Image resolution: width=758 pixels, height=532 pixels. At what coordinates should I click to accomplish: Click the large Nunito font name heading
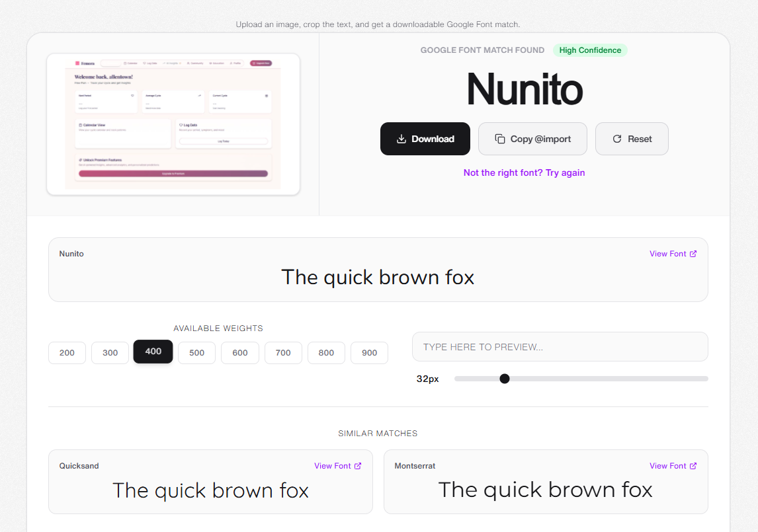tap(525, 89)
